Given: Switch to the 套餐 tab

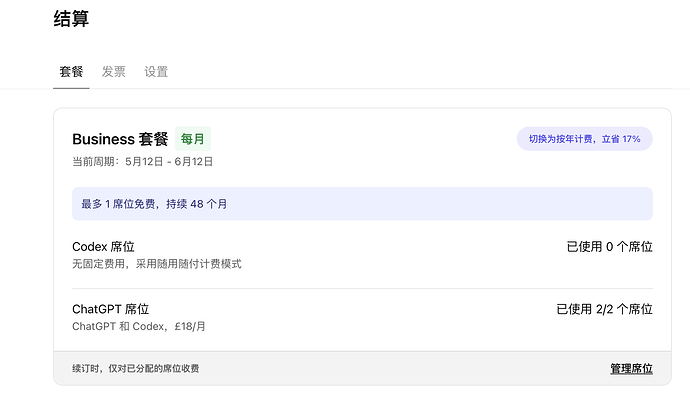Looking at the screenshot, I should 71,72.
